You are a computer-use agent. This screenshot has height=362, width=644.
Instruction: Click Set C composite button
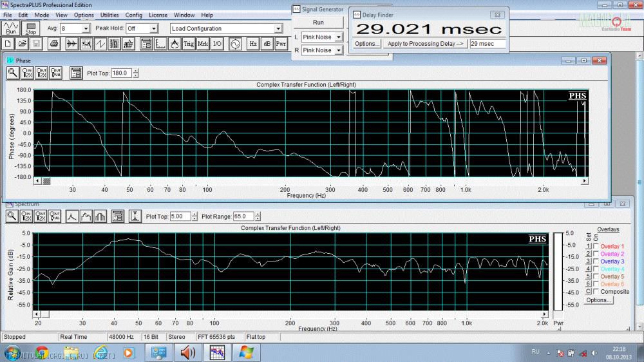click(588, 291)
